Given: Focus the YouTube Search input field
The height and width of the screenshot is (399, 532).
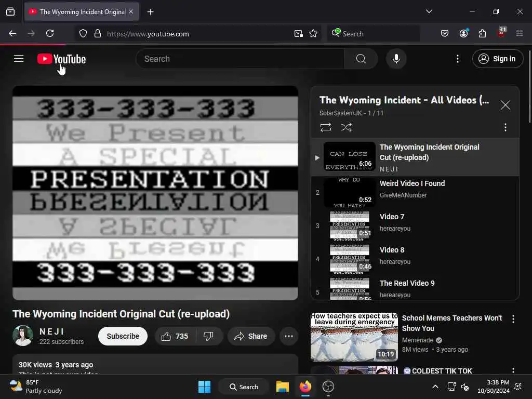Looking at the screenshot, I should [240, 59].
